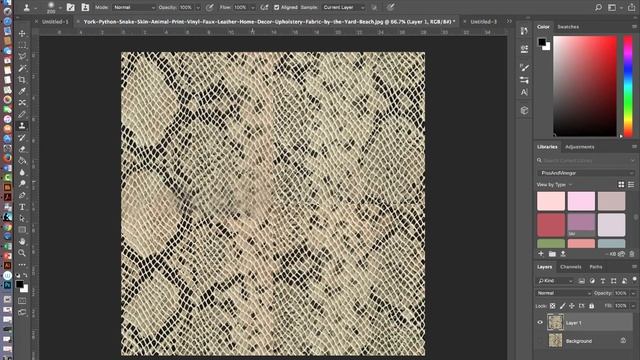This screenshot has height=360, width=640.
Task: Switch to Untitled-1 document tab
Action: (x=55, y=22)
